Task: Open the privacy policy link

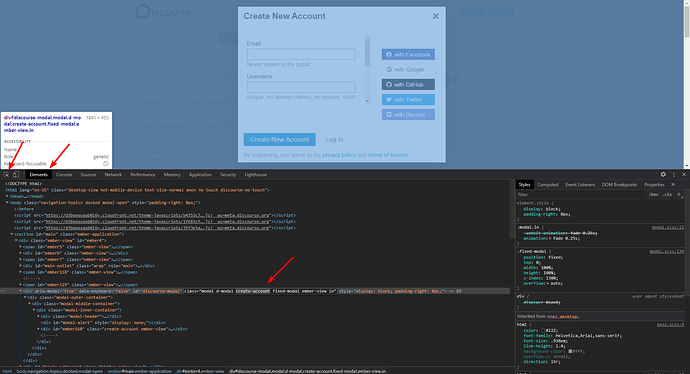Action: click(x=339, y=155)
